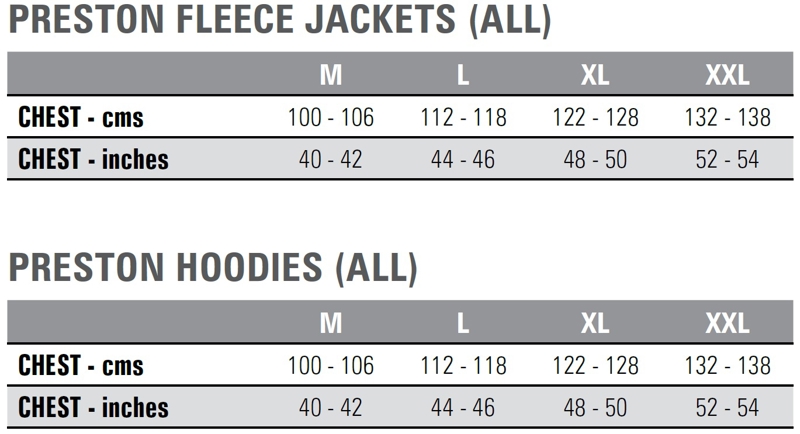Click the 122 - 128 cell in hoodies table
Viewport: 800px width, 434px height.
point(595,366)
